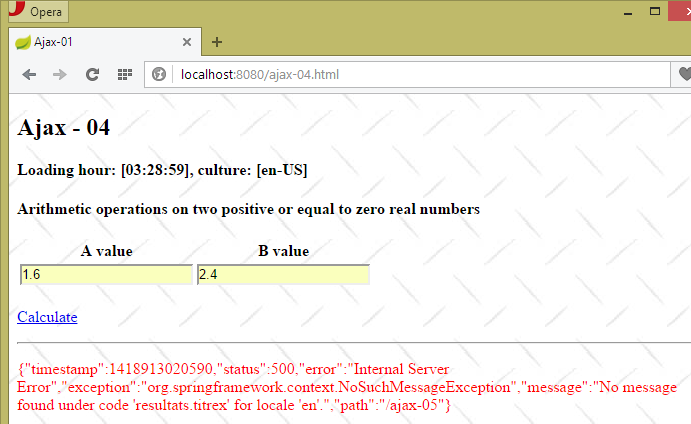Bookmark page with the heart icon
The height and width of the screenshot is (424, 691).
point(683,75)
